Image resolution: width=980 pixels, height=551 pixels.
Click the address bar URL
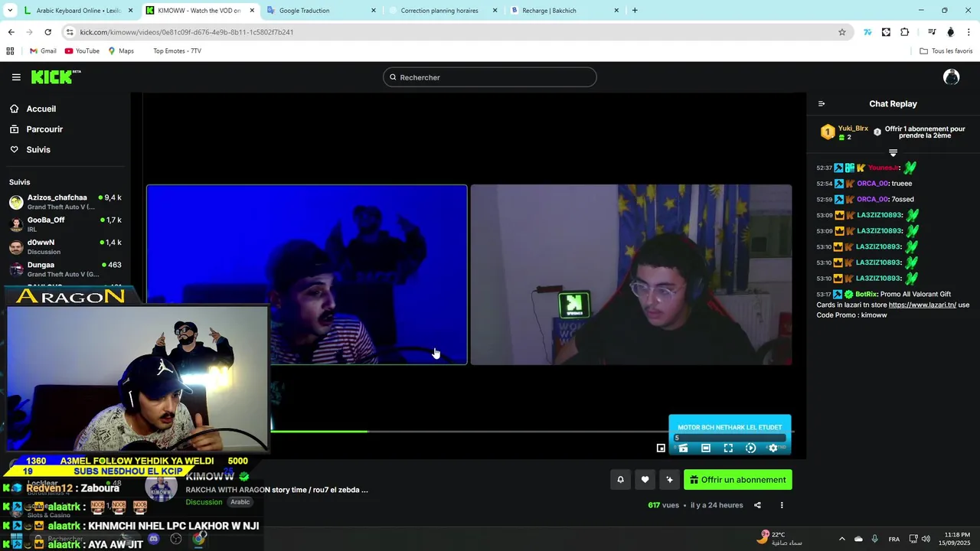[x=187, y=32]
